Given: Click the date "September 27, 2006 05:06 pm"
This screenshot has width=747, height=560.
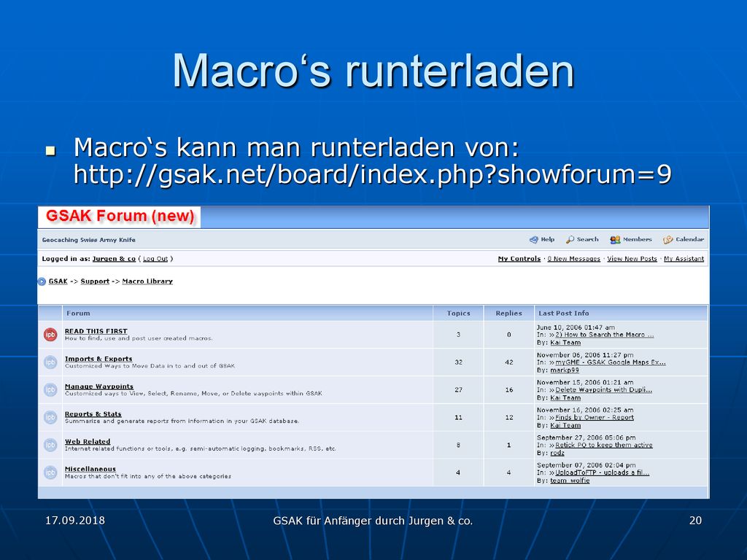Looking at the screenshot, I should point(586,437).
